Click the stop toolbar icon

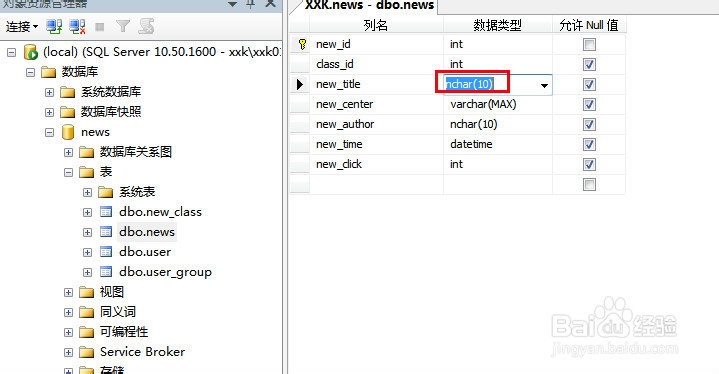[x=99, y=27]
